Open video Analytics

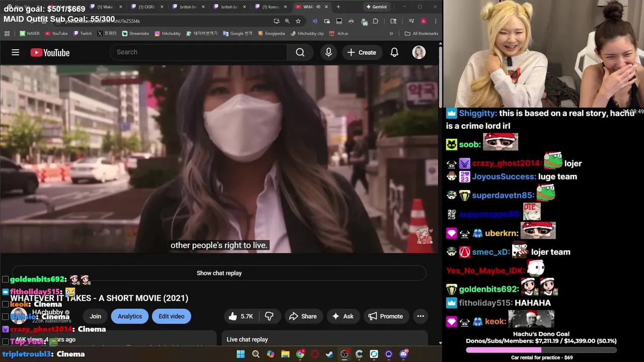click(130, 316)
